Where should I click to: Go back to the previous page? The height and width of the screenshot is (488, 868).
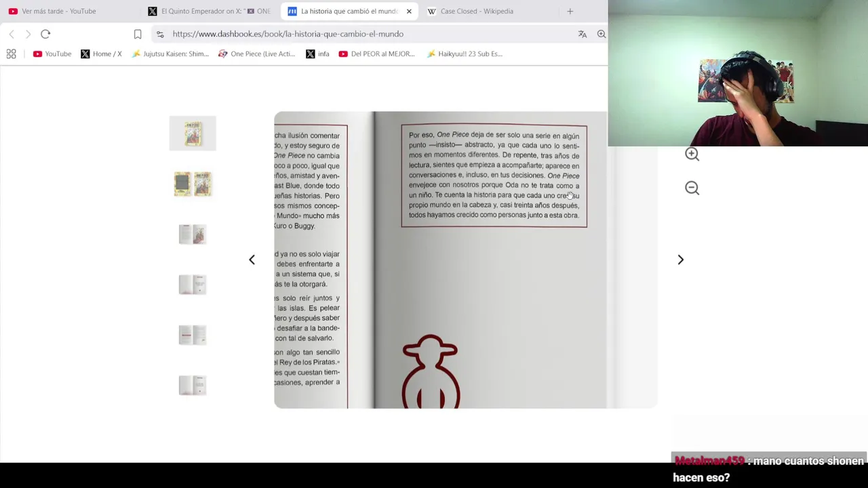click(12, 34)
